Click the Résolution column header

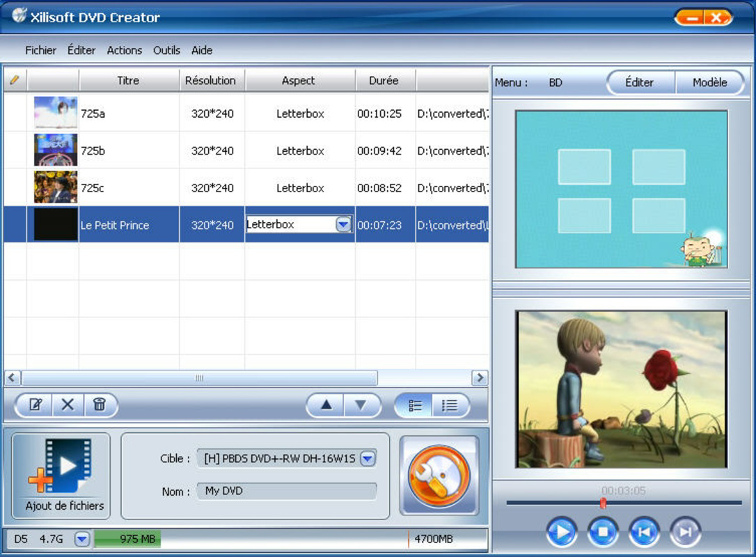pos(211,81)
